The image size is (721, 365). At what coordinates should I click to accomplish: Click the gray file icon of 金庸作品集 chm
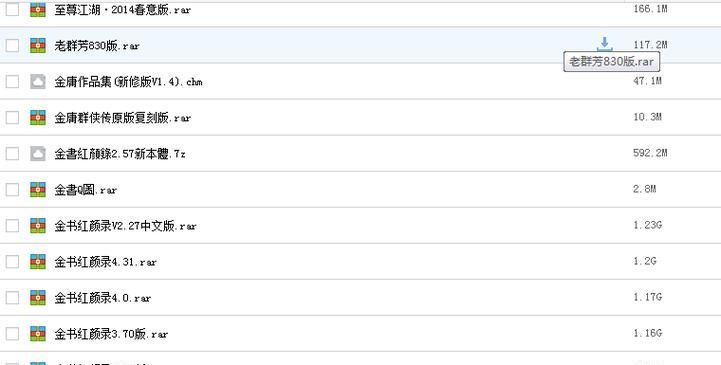click(38, 81)
